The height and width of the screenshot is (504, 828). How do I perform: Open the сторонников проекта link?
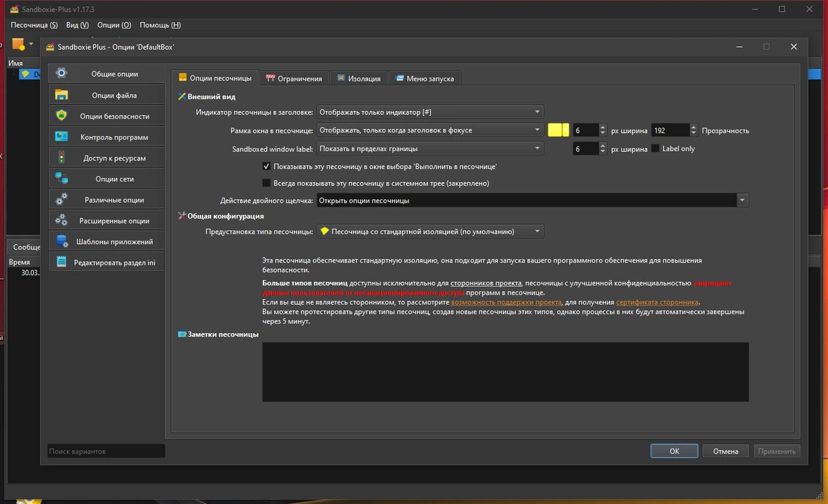[486, 283]
